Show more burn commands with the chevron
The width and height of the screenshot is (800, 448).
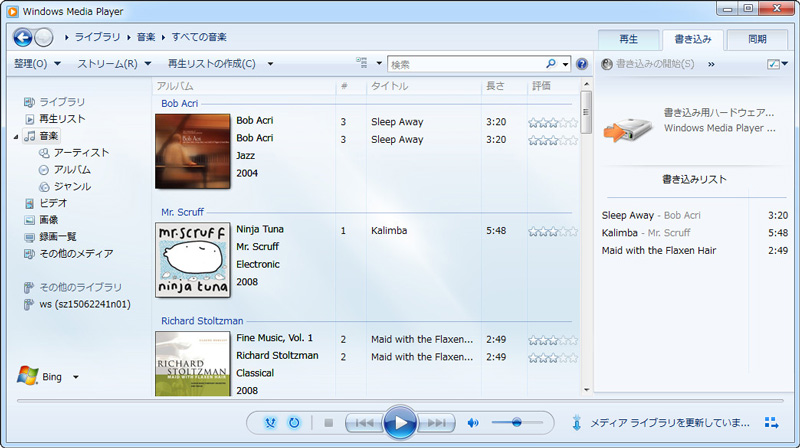(711, 64)
